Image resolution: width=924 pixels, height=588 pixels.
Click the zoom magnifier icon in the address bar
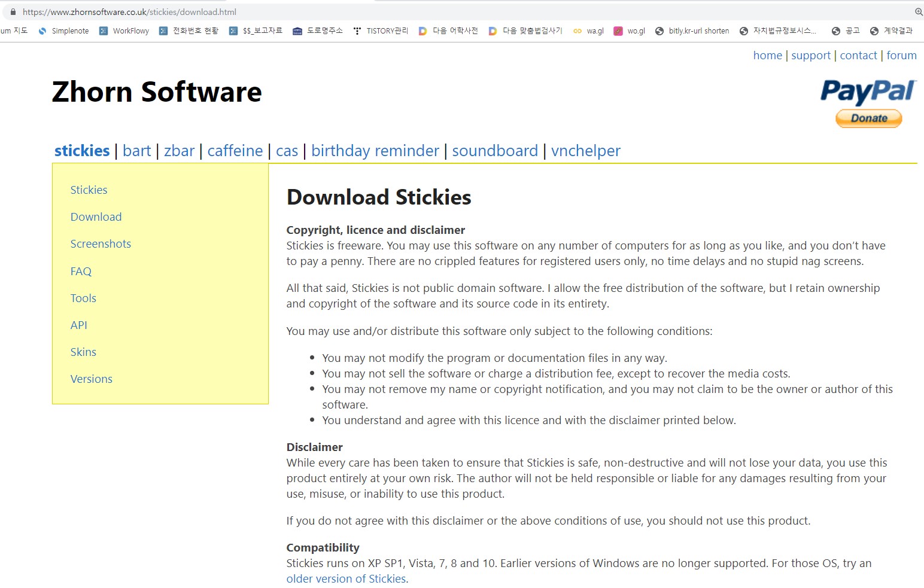click(919, 12)
